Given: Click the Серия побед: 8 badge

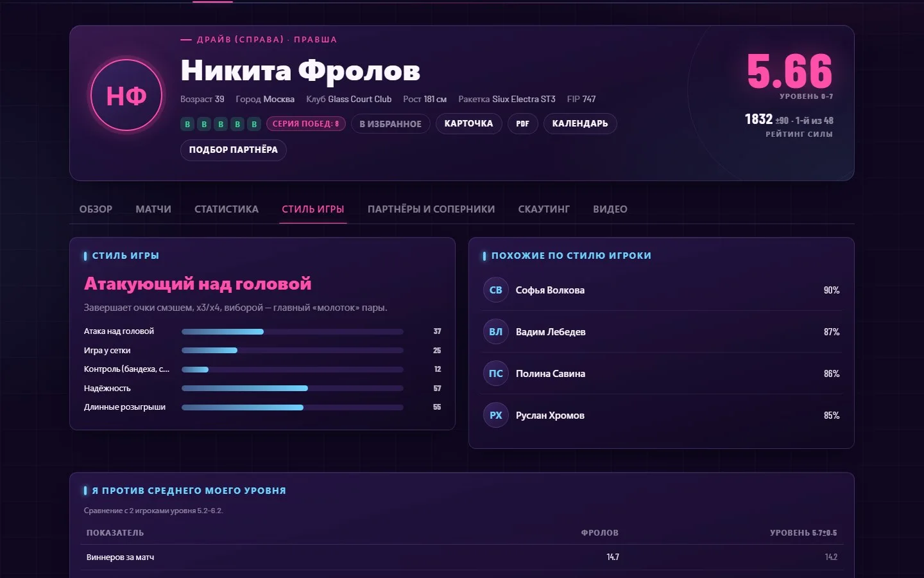Looking at the screenshot, I should 305,124.
